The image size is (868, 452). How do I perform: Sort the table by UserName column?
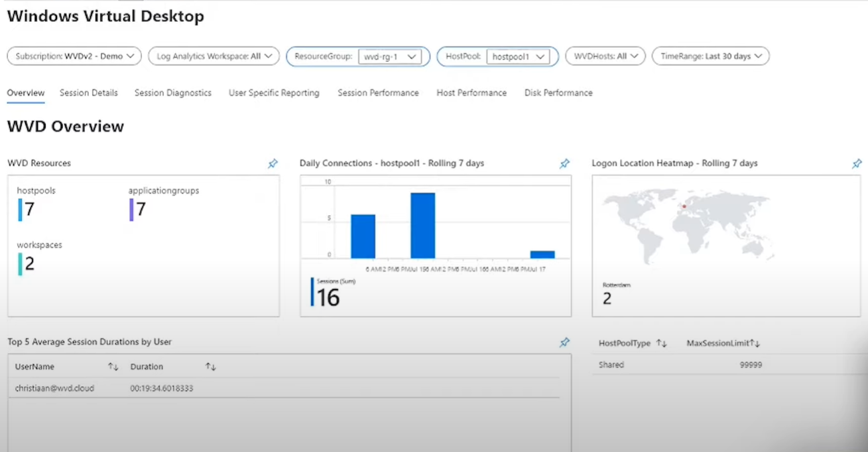pos(113,367)
